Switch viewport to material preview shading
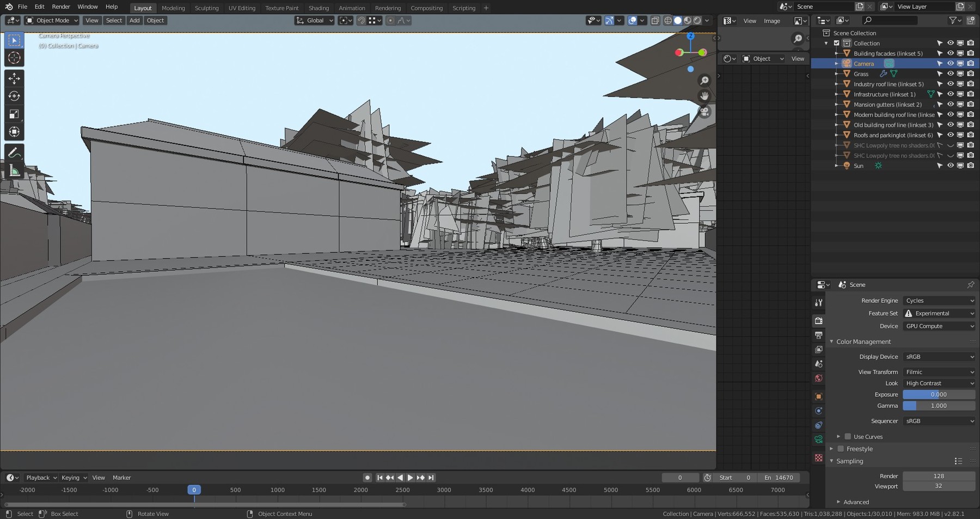Screen dimensions: 980x519 point(688,21)
